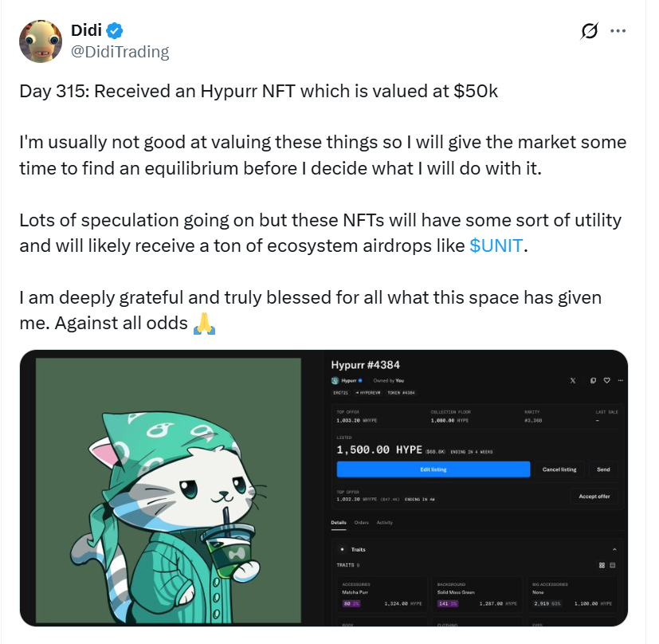Select the Details tab
Viewport: 659px width, 644px height.
(339, 523)
